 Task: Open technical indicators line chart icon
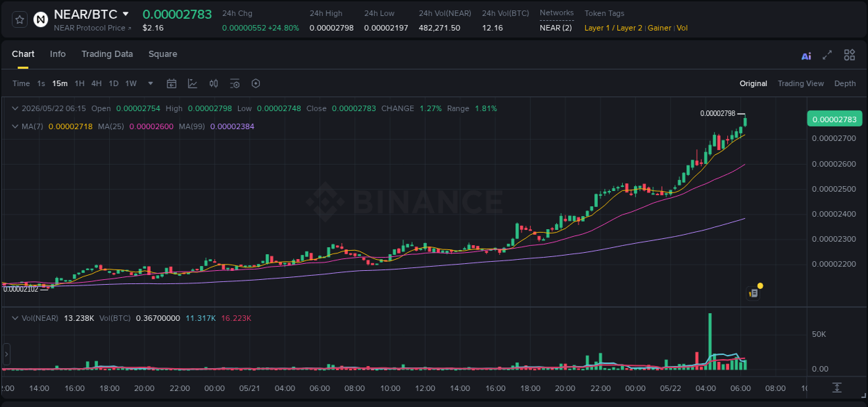192,83
